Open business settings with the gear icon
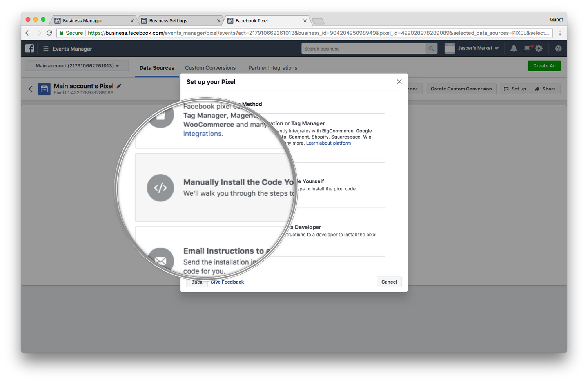Viewport: 588px width, 383px height. [539, 48]
